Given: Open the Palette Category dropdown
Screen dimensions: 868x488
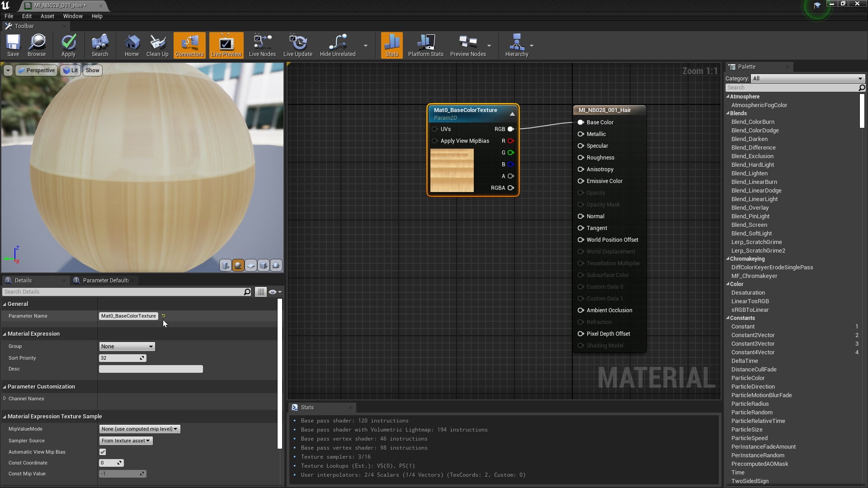Looking at the screenshot, I should click(807, 79).
